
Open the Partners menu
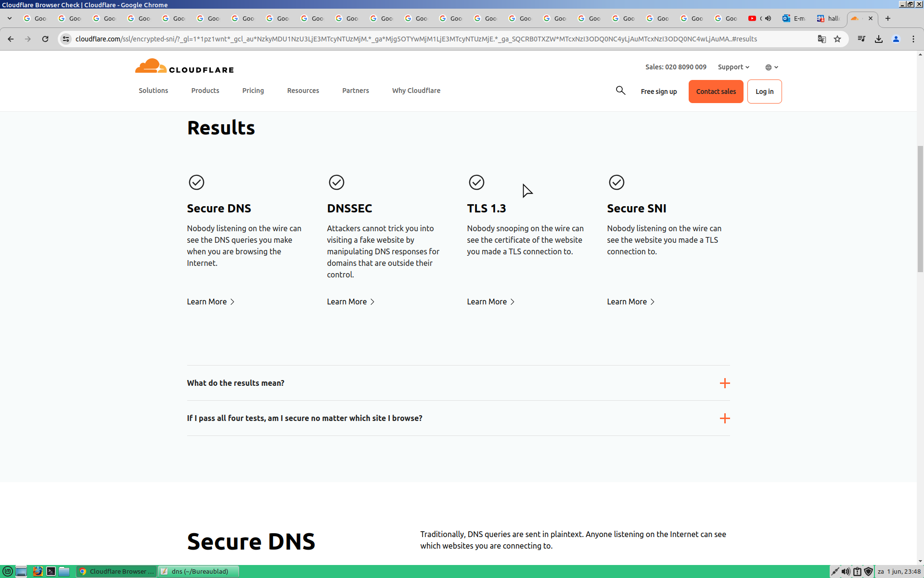[356, 91]
